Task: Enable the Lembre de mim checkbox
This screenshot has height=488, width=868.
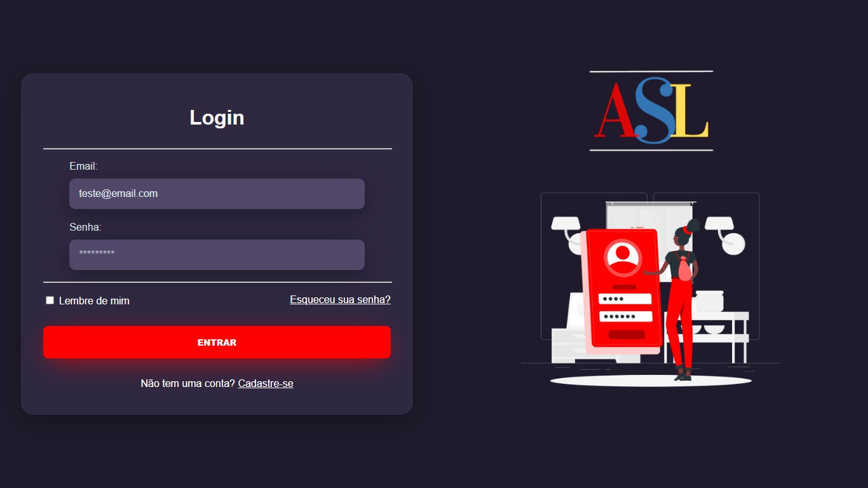Action: tap(50, 300)
